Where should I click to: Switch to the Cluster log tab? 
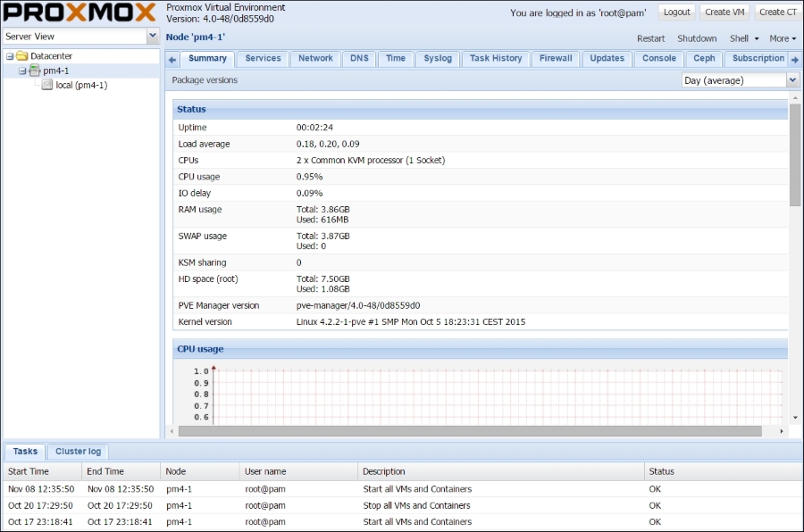pyautogui.click(x=78, y=452)
